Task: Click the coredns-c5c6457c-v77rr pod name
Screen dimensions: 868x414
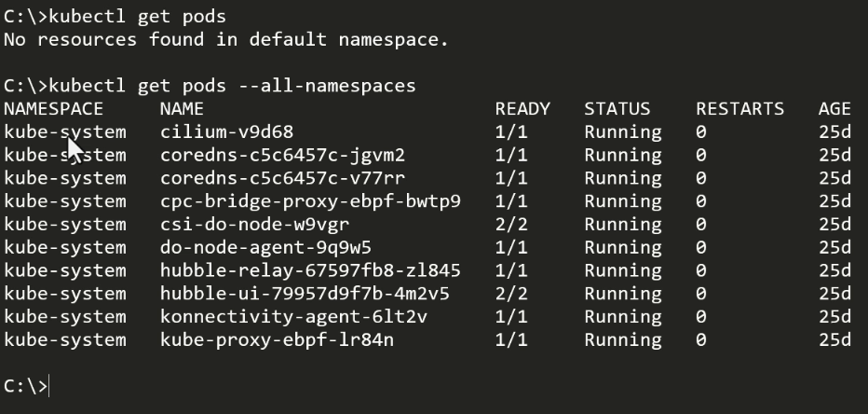Action: [282, 178]
